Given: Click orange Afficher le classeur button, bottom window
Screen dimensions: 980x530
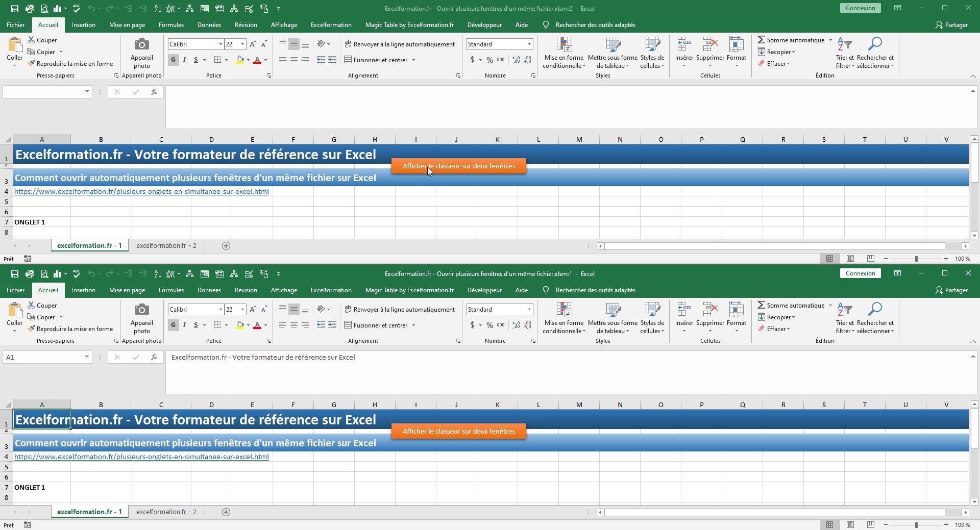Looking at the screenshot, I should 459,431.
